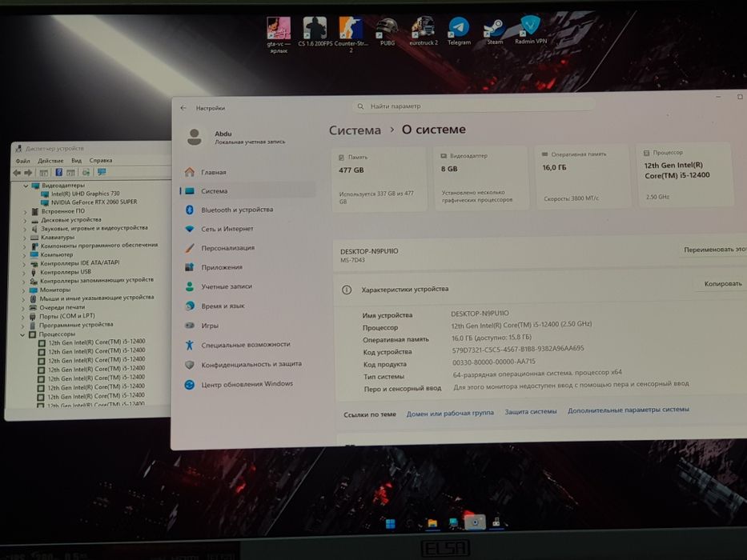Select Intel(R) UHD Graphics 730 device
747x560 pixels.
(85, 194)
